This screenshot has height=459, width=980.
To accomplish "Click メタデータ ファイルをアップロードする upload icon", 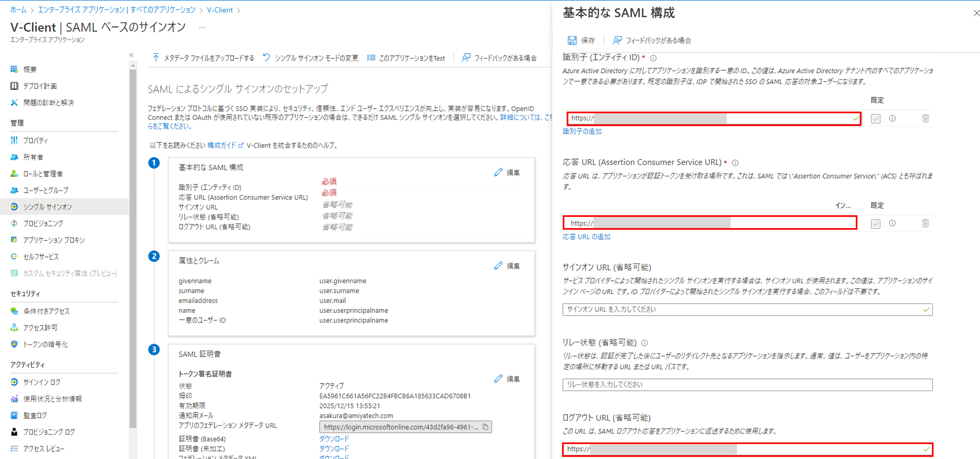I will coord(156,58).
